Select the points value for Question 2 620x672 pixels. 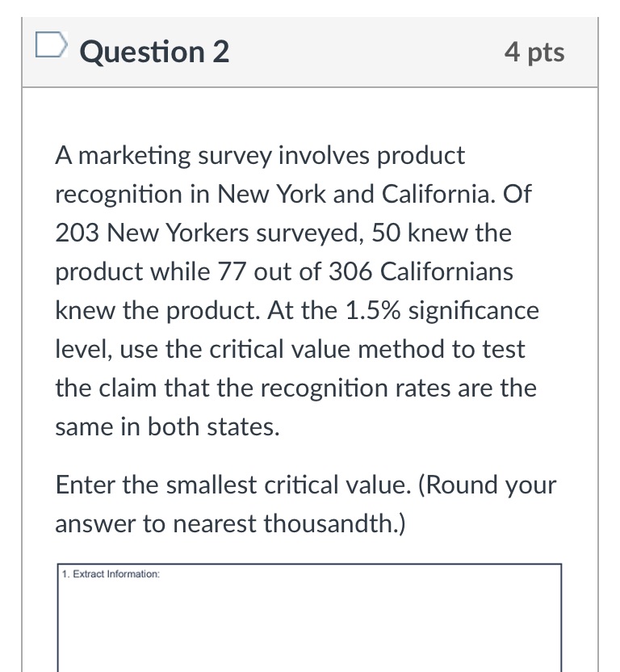click(534, 52)
